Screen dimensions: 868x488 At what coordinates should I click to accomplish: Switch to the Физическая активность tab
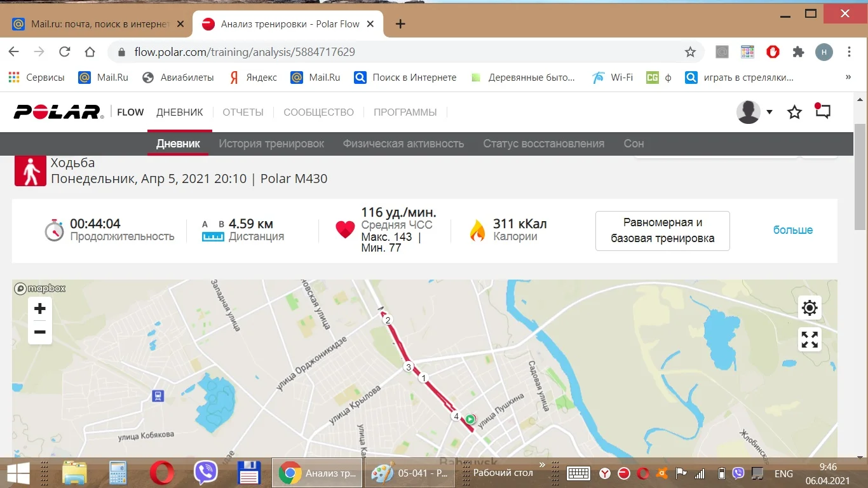click(403, 144)
